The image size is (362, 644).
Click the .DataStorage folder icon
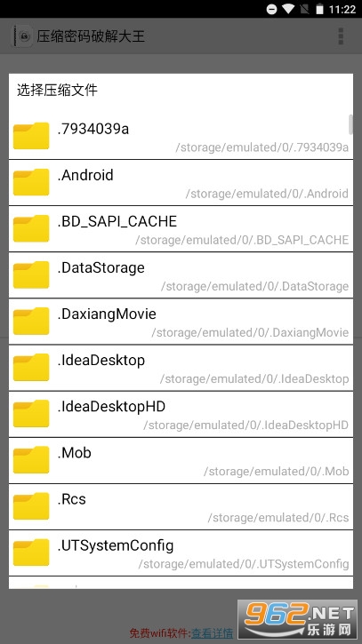coord(31,274)
